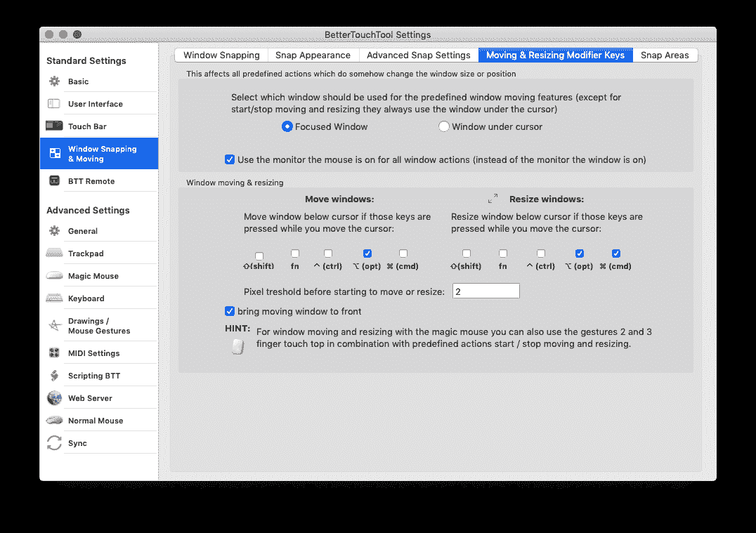Screen dimensions: 756x533
Task: Click the Basic gear icon in sidebar
Action: tap(55, 81)
